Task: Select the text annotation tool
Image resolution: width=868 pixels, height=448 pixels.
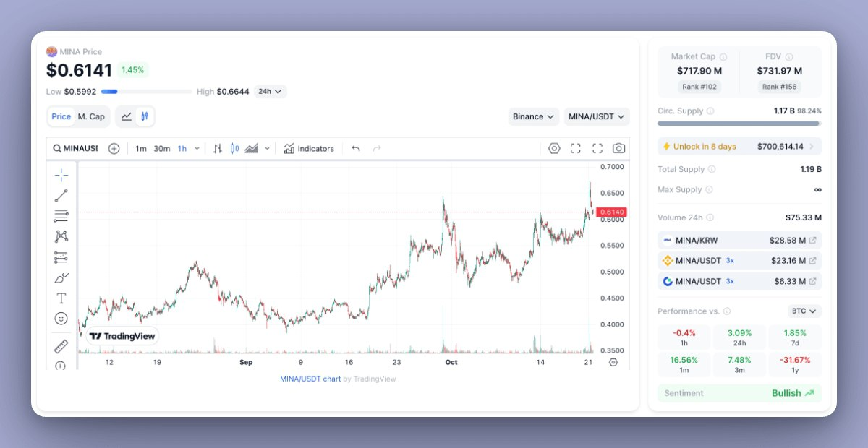Action: point(61,298)
